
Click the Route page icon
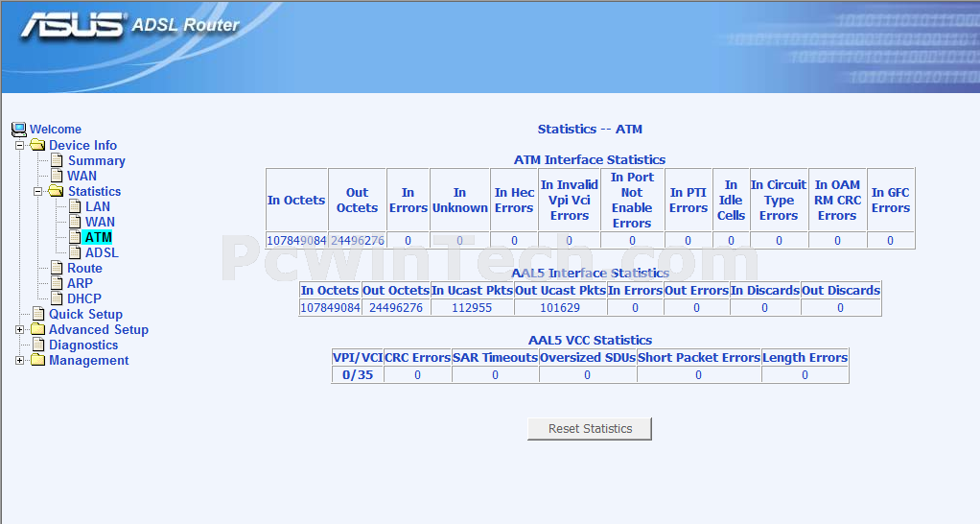[x=57, y=268]
